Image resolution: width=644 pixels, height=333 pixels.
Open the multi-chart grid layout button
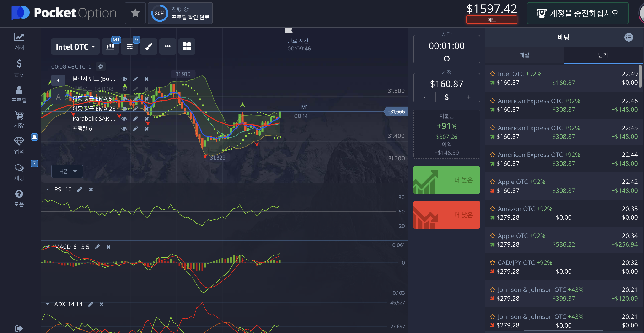click(187, 46)
